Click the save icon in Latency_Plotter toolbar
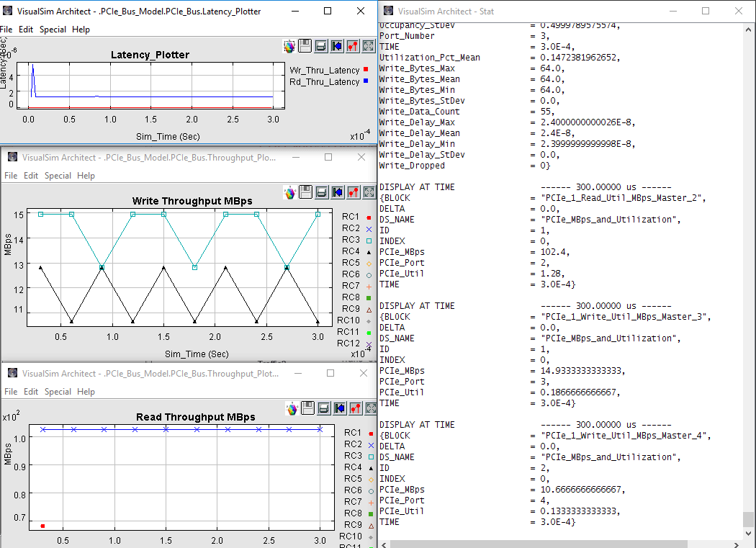The width and height of the screenshot is (756, 548). (305, 46)
